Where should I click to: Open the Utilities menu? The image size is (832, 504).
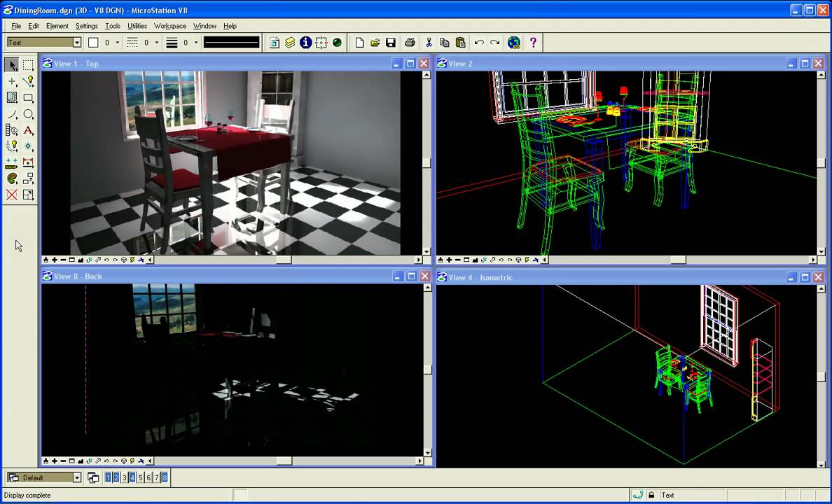click(x=137, y=26)
